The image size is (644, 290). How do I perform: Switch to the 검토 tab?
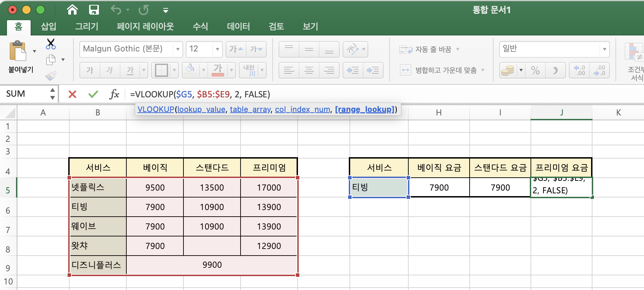pos(276,26)
